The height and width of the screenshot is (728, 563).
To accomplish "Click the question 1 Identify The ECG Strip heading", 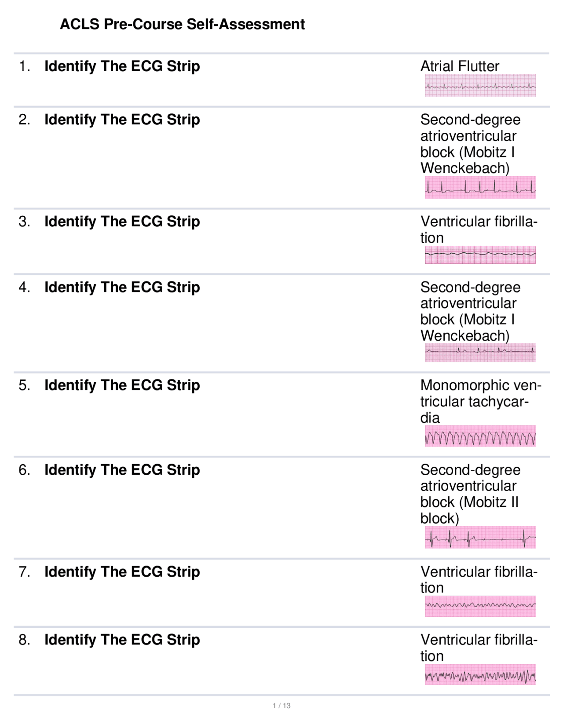I will point(122,66).
